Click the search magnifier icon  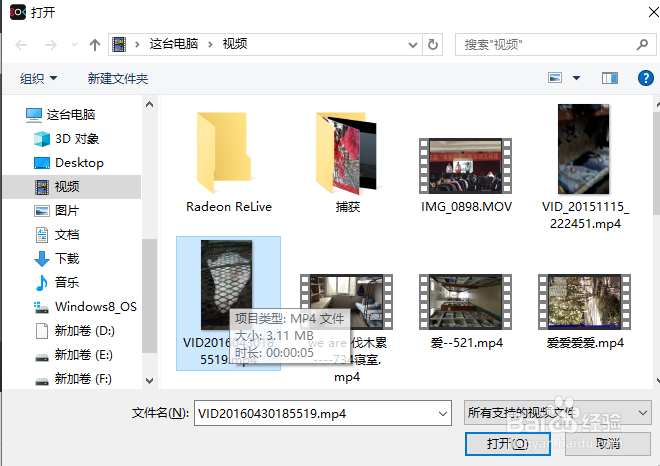642,44
